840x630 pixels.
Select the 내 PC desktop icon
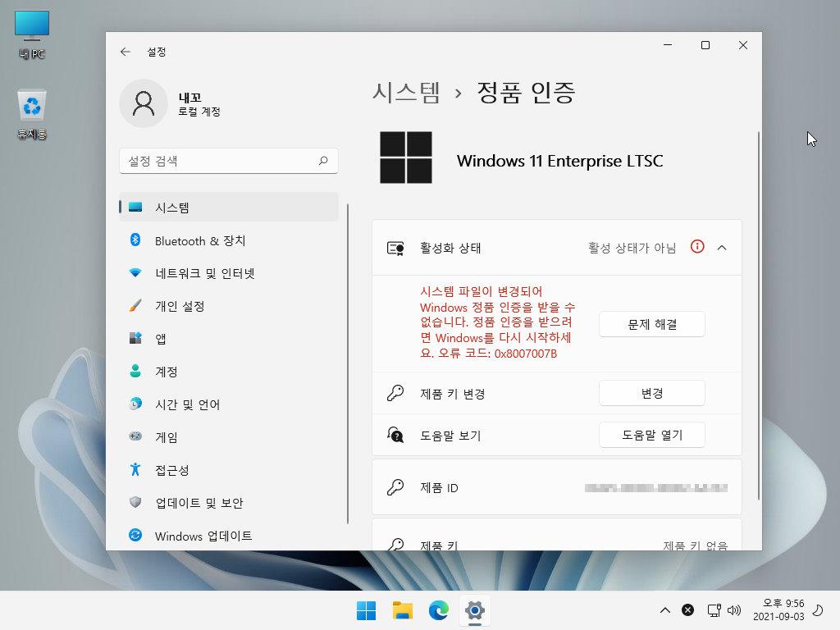coord(32,34)
